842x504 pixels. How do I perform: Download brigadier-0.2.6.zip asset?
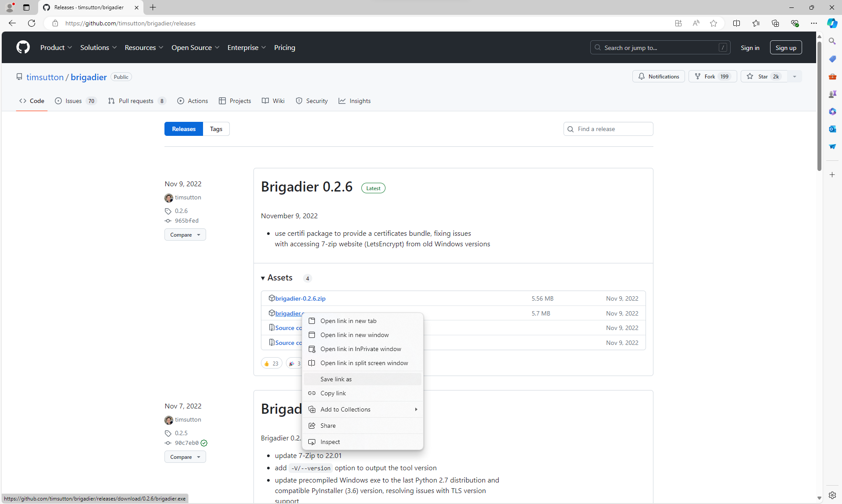(300, 298)
